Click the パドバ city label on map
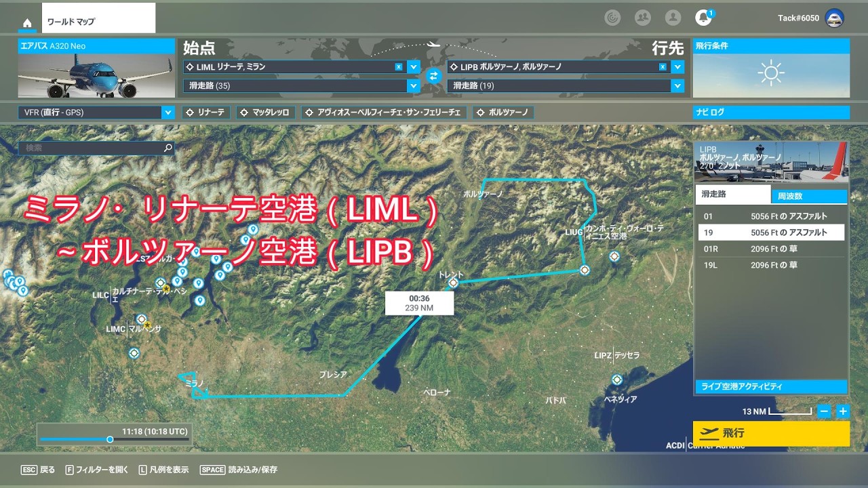Image resolution: width=868 pixels, height=488 pixels. click(555, 401)
